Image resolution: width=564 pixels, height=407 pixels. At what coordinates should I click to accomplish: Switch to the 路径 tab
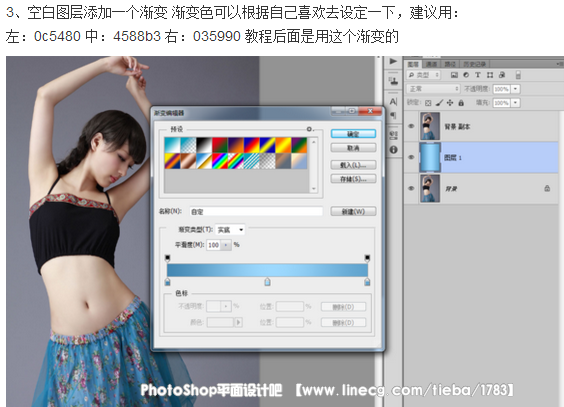coord(450,64)
